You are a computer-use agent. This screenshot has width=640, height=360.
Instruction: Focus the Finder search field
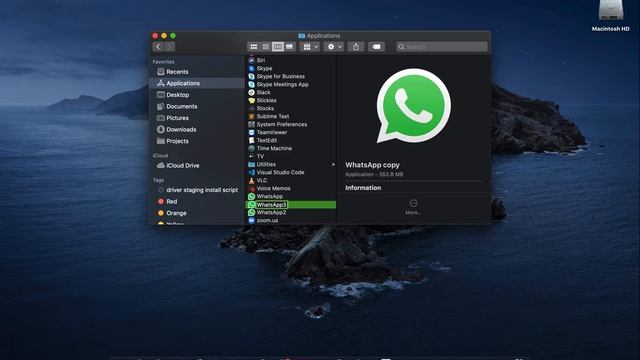click(442, 47)
